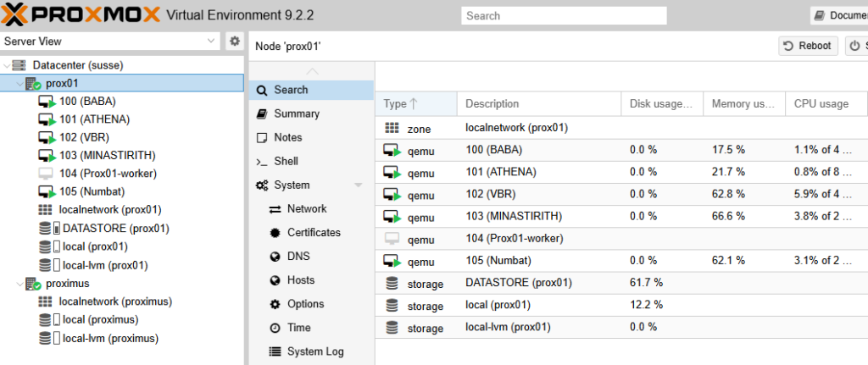Click the DNS globe icon
This screenshot has width=868, height=365.
[275, 257]
